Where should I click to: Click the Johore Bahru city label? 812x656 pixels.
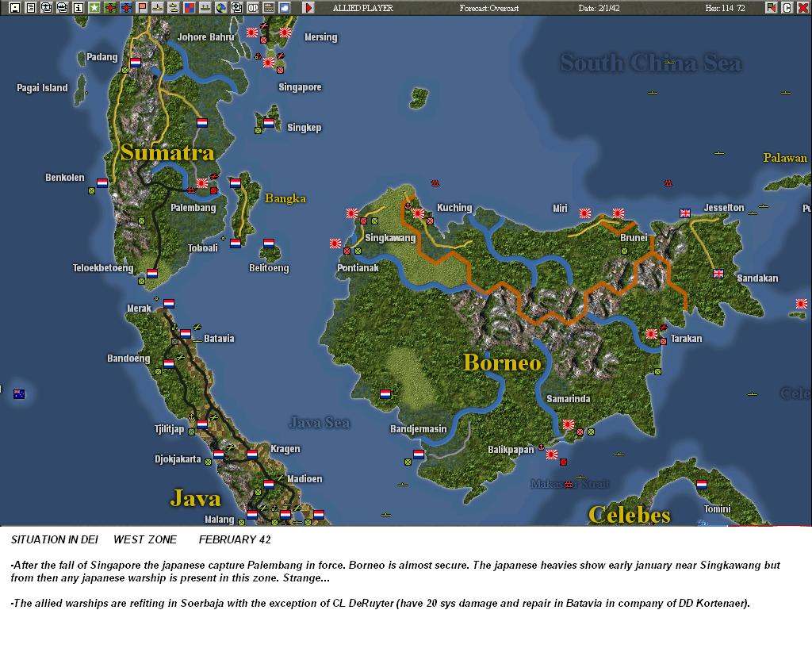pos(205,36)
